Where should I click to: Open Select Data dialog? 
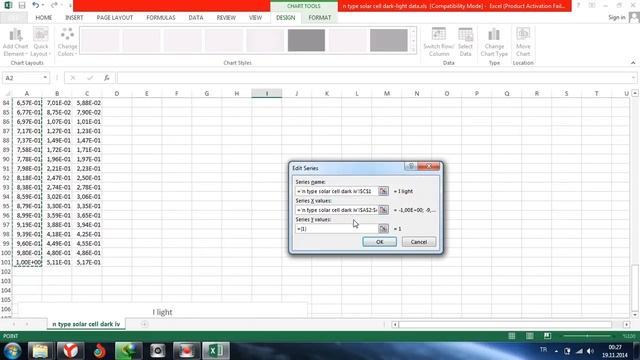click(465, 42)
